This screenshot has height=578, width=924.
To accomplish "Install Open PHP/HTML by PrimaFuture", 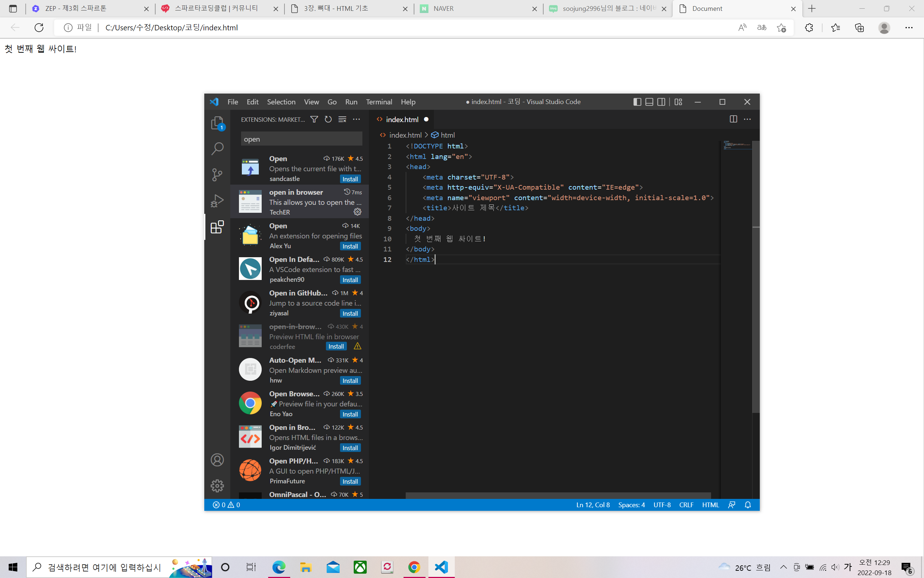I will pyautogui.click(x=350, y=482).
